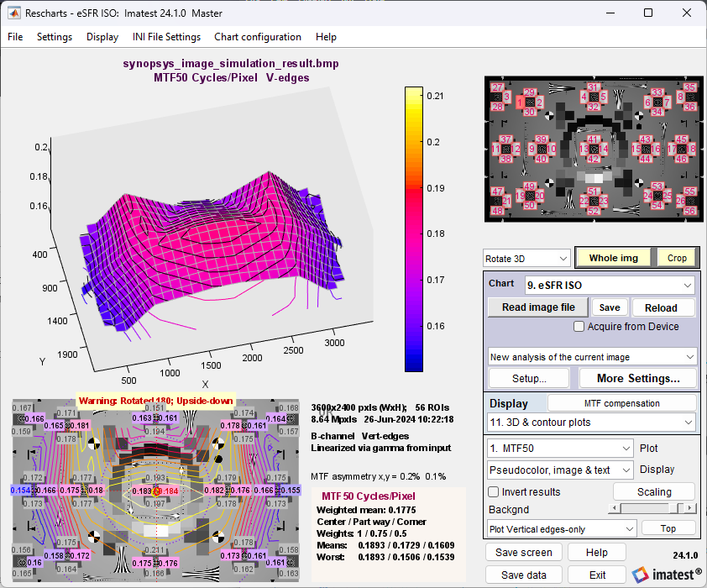This screenshot has width=707, height=588.
Task: Adjust the Backgnd slider thumb
Action: click(673, 508)
